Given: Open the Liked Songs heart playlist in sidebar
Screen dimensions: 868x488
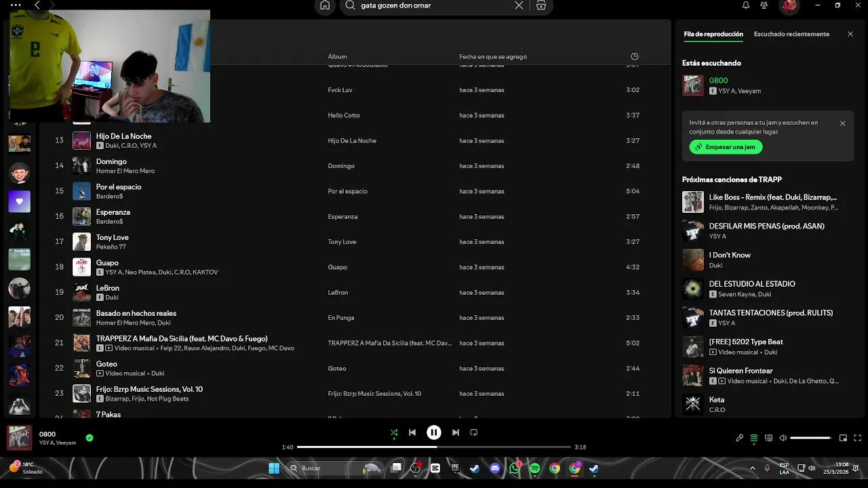Looking at the screenshot, I should coord(19,201).
